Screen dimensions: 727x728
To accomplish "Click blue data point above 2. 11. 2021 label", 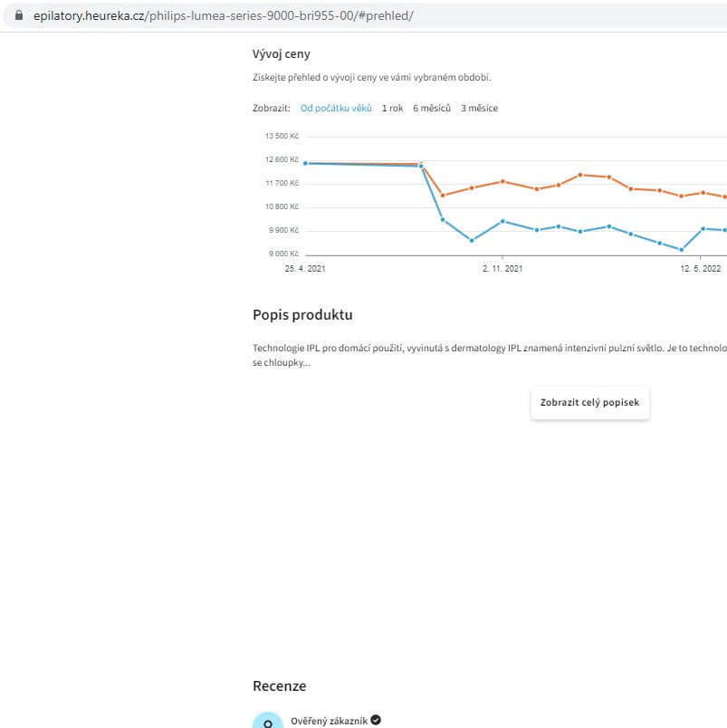I will (502, 221).
